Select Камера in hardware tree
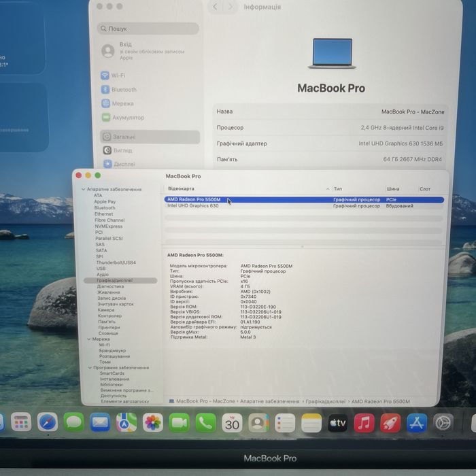This screenshot has width=476, height=476. point(106,310)
